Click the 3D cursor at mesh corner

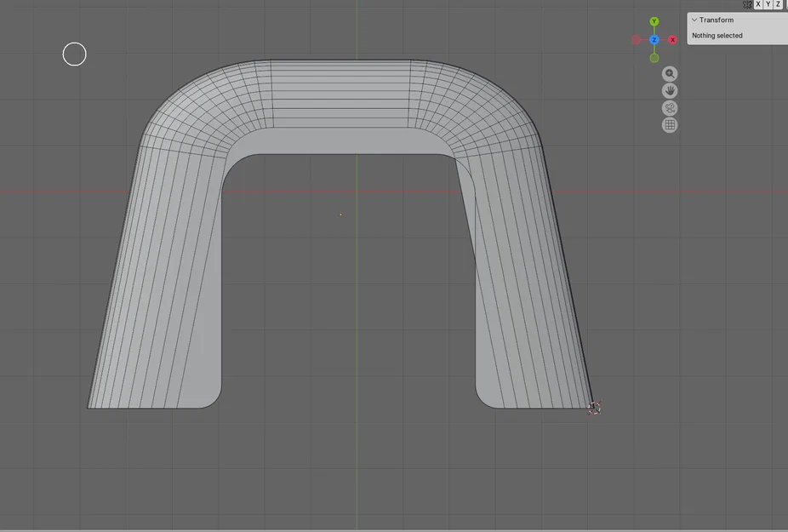tap(594, 408)
